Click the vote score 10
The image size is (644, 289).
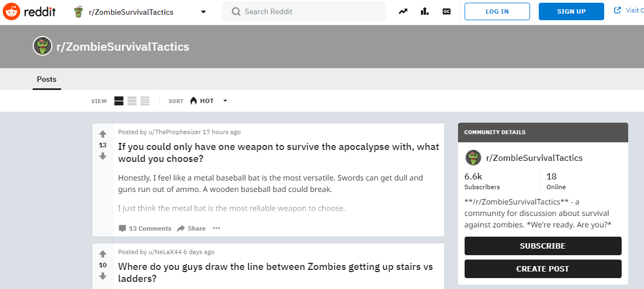[103, 265]
